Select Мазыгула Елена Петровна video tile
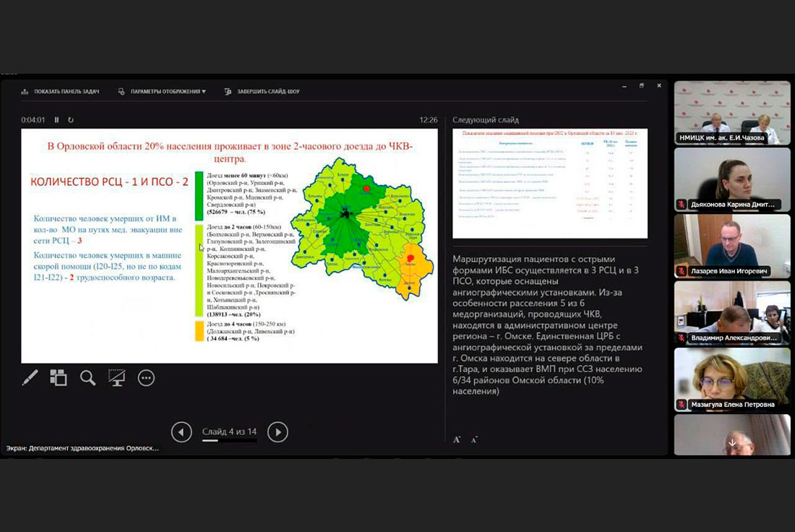Screen dimensions: 795x532 click(732, 379)
